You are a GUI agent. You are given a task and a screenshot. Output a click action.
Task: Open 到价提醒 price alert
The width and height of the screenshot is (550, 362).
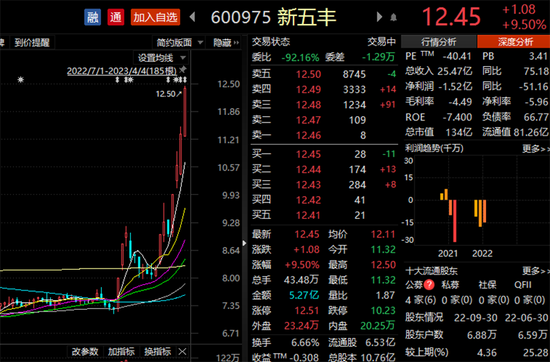click(32, 43)
